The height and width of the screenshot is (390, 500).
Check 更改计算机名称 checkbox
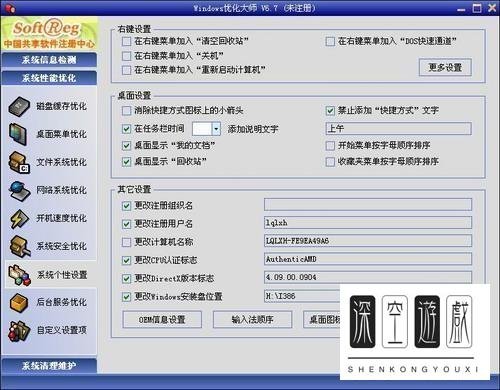coord(126,242)
